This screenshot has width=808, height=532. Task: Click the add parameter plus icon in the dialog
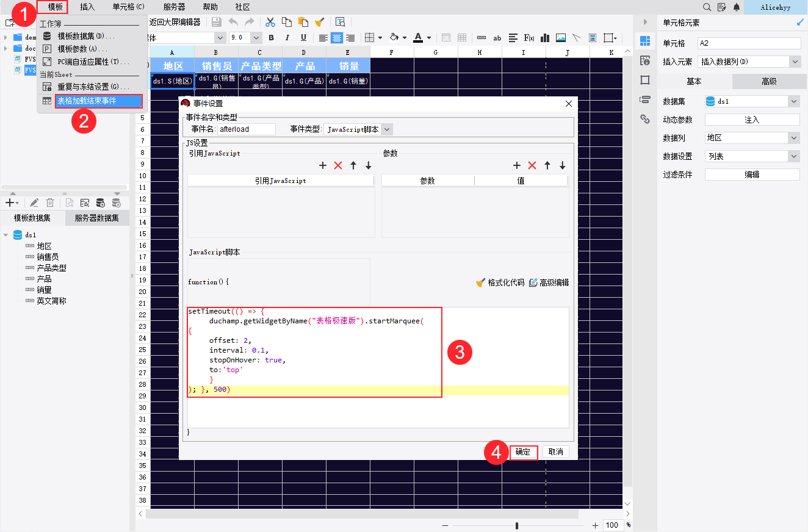[517, 165]
